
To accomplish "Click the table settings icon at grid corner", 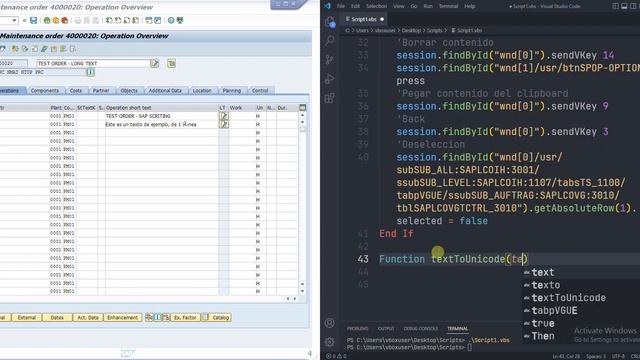I will pyautogui.click(x=302, y=108).
